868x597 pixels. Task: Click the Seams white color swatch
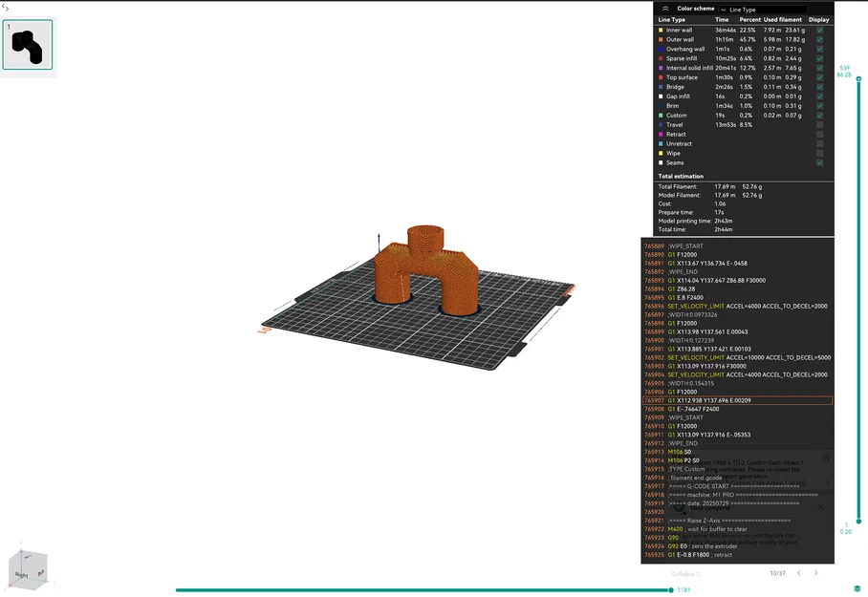(x=661, y=162)
